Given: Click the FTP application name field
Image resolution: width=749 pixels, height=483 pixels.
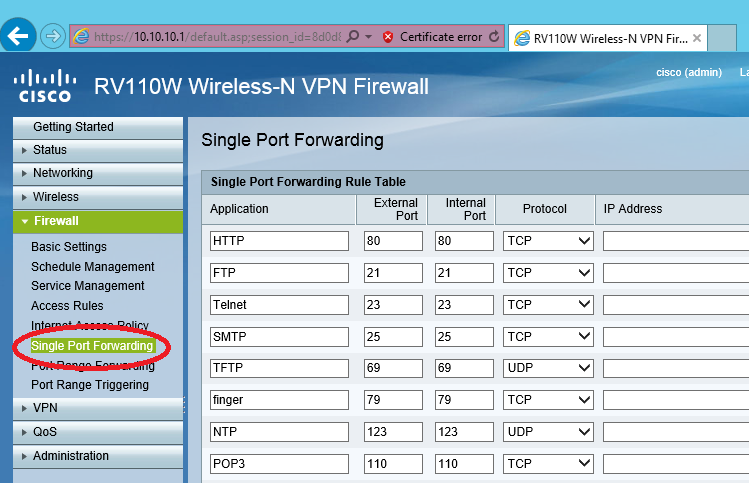Looking at the screenshot, I should coord(279,273).
